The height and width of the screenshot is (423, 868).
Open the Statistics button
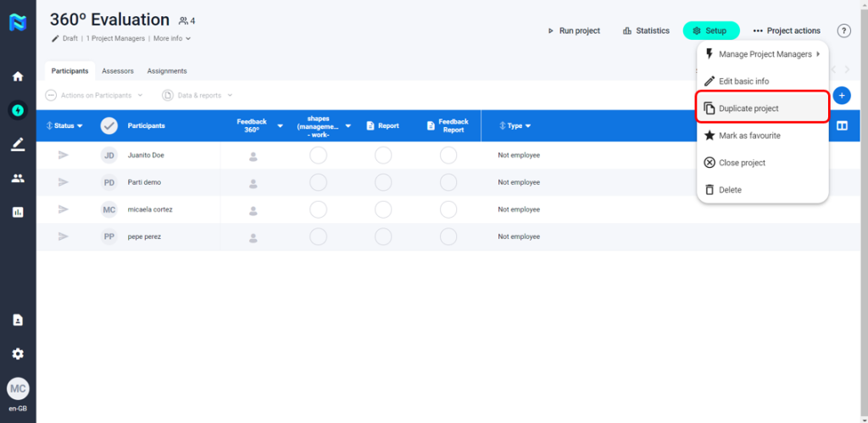[646, 31]
